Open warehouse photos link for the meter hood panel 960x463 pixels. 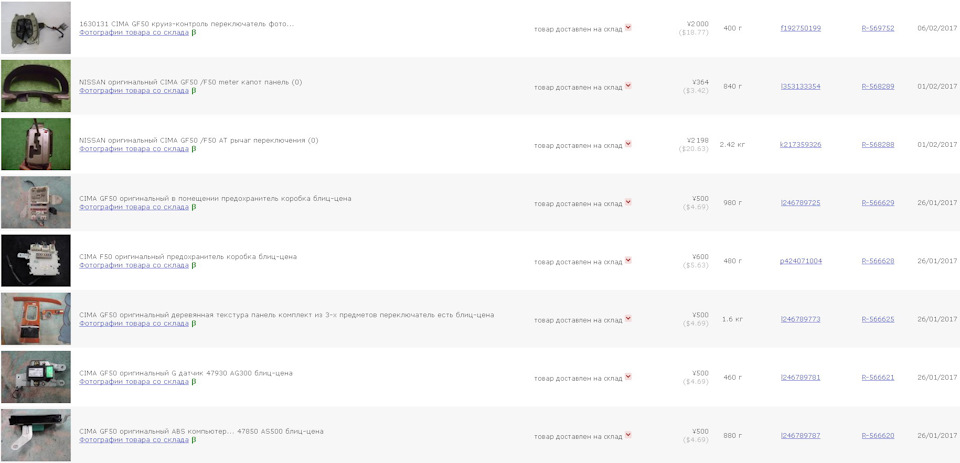tap(134, 90)
